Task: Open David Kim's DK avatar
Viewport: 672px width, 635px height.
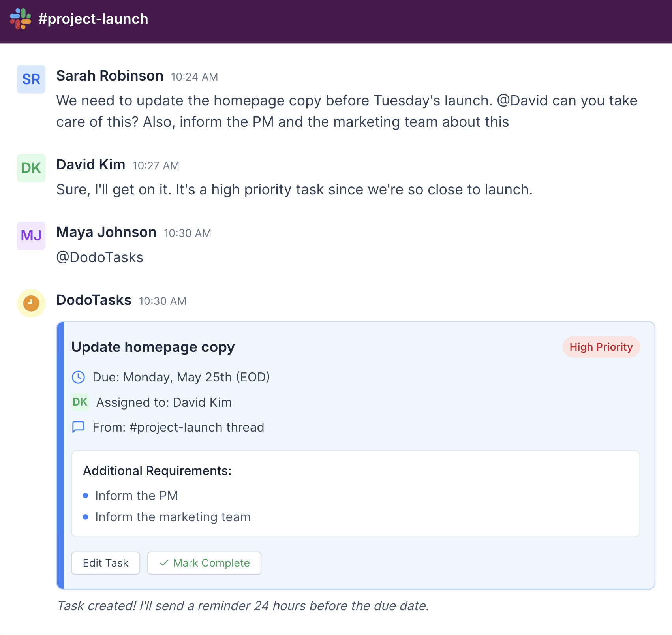Action: point(31,168)
